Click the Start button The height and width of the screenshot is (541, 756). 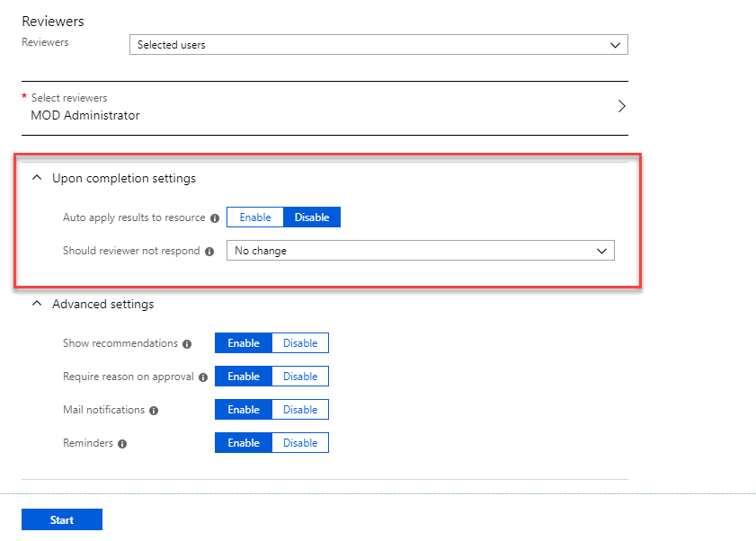point(62,519)
